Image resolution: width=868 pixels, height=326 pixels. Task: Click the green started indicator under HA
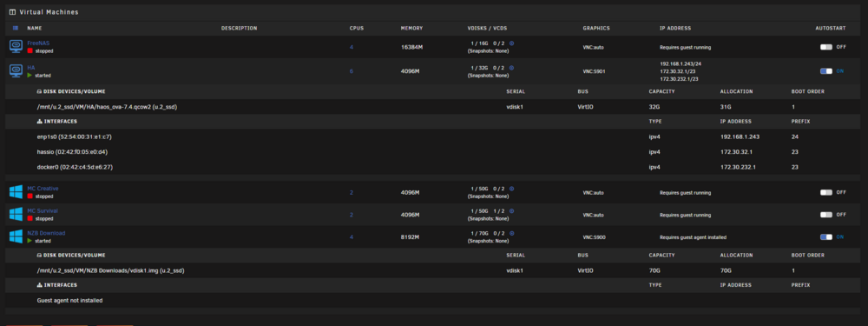(x=30, y=75)
